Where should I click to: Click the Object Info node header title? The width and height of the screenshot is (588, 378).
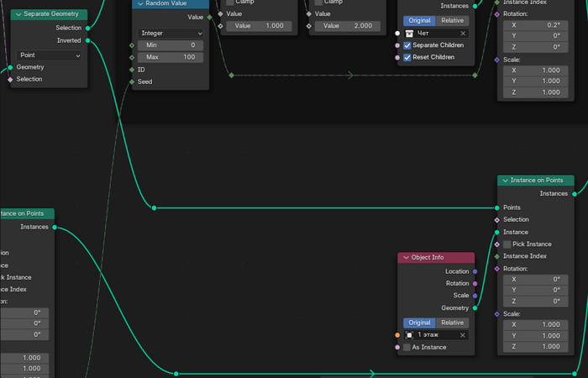point(428,258)
